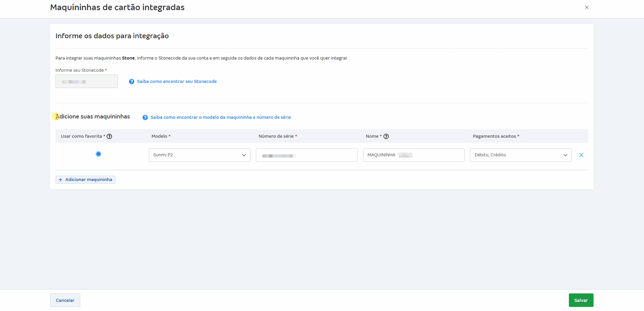Click the Nome field containing MAQUININHA
644x311 pixels.
click(x=414, y=155)
